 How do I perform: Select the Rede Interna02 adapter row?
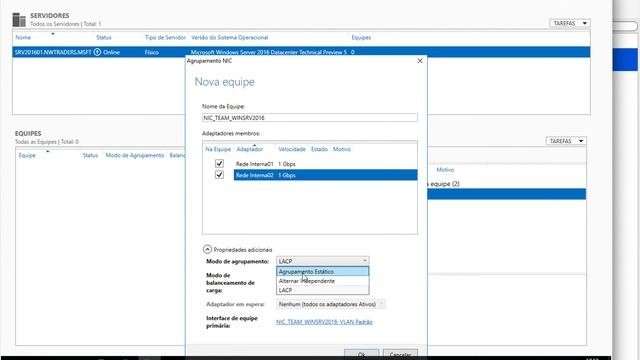coord(325,175)
